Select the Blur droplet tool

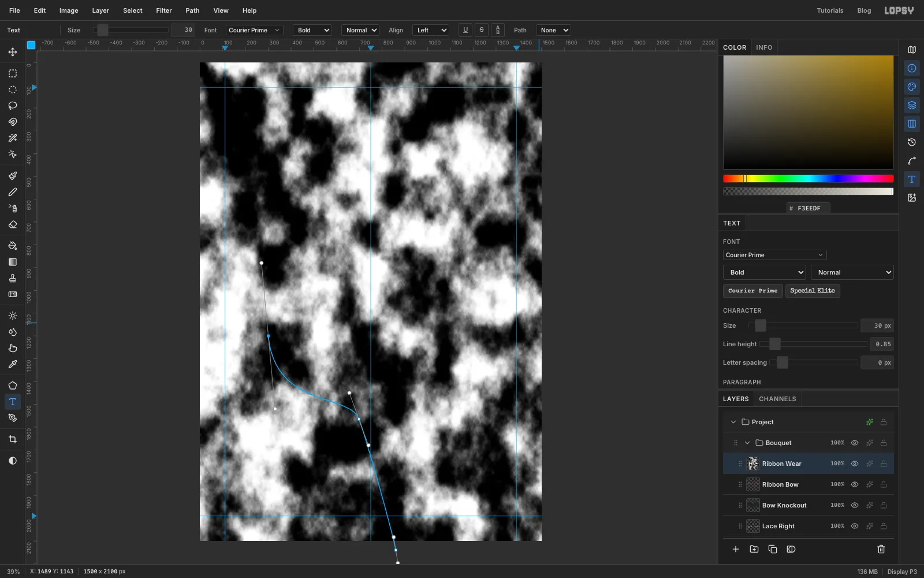[13, 332]
